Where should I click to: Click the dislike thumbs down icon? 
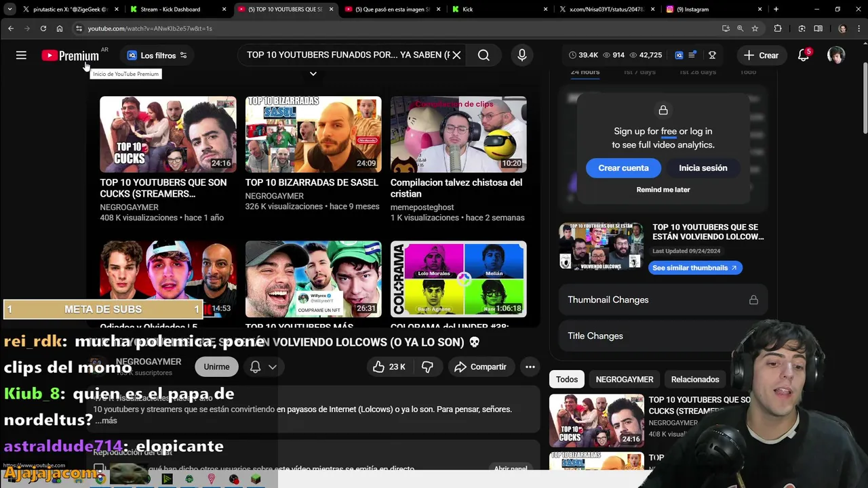[427, 367]
